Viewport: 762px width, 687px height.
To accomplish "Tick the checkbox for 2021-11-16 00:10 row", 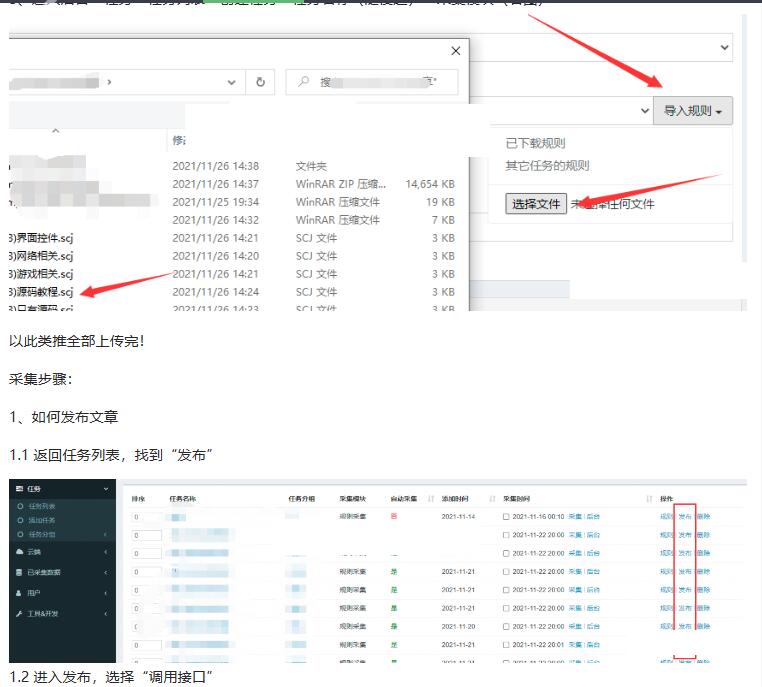I will tap(506, 516).
